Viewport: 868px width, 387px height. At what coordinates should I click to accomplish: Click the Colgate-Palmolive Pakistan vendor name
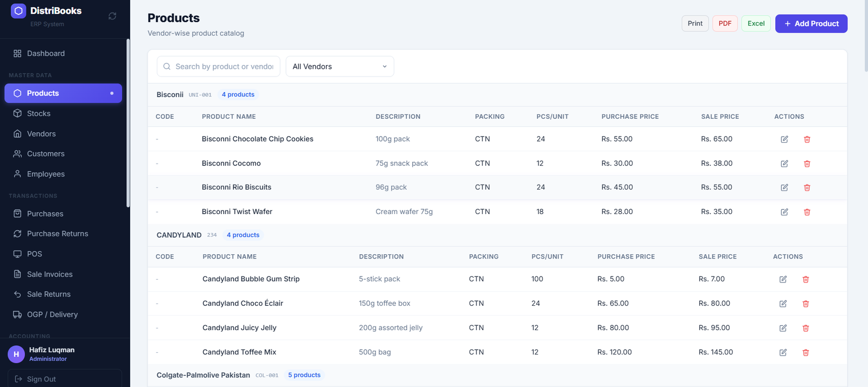coord(203,375)
